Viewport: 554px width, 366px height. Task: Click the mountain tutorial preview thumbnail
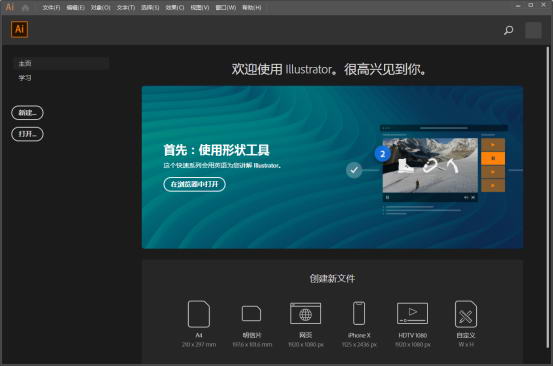[x=430, y=165]
